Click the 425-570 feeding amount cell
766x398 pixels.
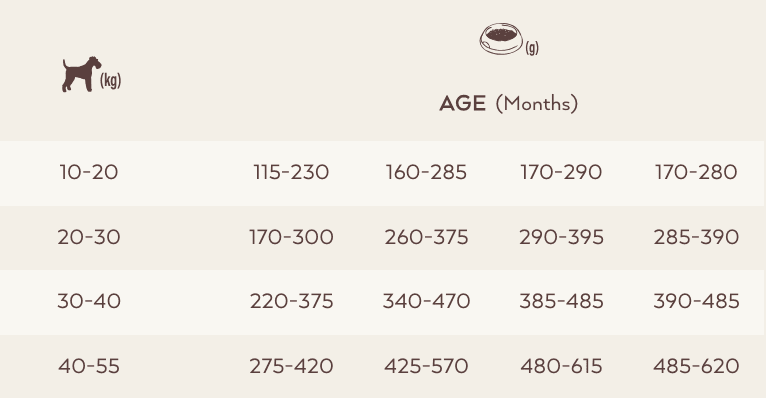pos(426,366)
